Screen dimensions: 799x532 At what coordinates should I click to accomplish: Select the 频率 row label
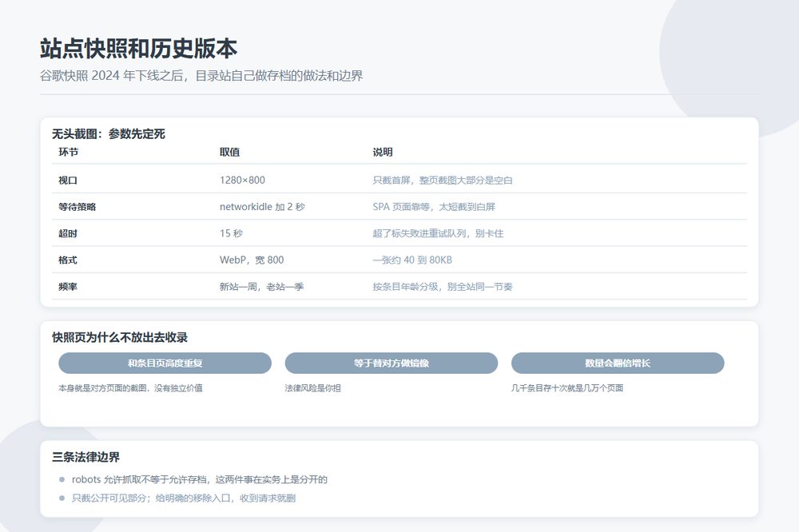tap(68, 287)
